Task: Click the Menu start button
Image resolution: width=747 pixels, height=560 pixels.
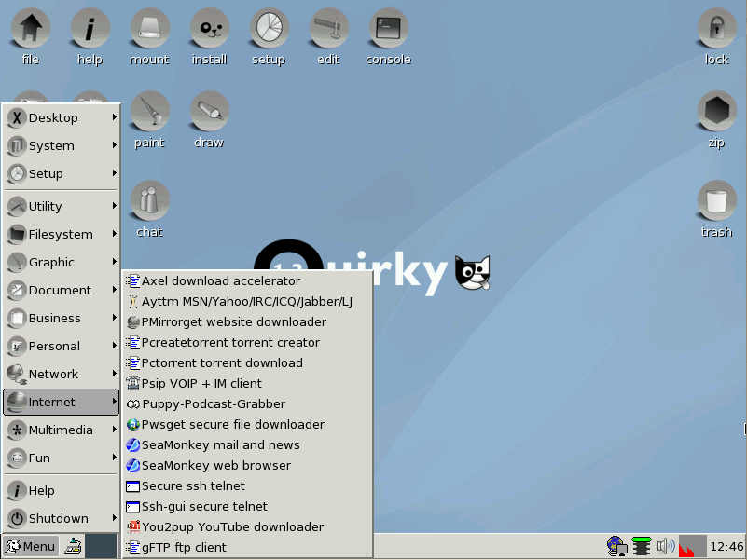Action: pos(31,546)
